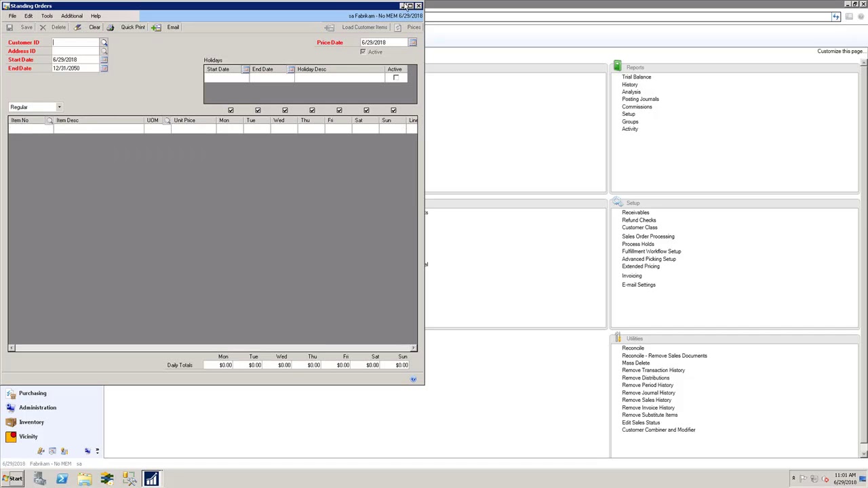Open the Sales Order Processing setup link

pyautogui.click(x=648, y=237)
